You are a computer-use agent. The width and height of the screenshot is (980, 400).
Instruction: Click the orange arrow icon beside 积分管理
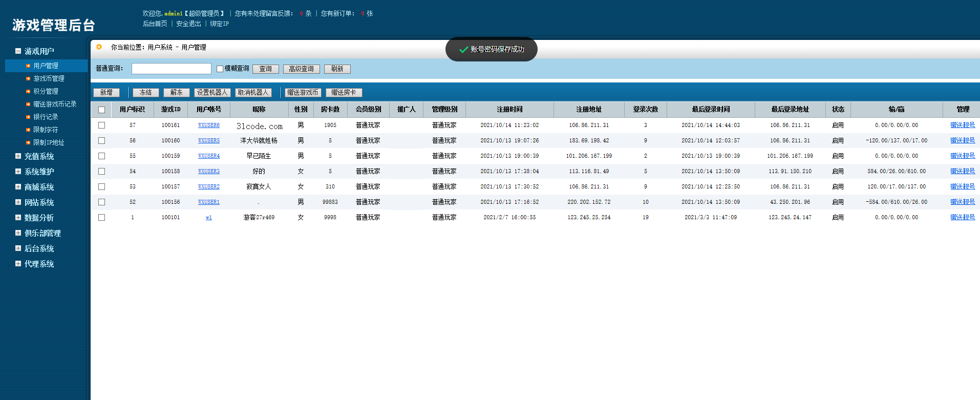point(28,91)
